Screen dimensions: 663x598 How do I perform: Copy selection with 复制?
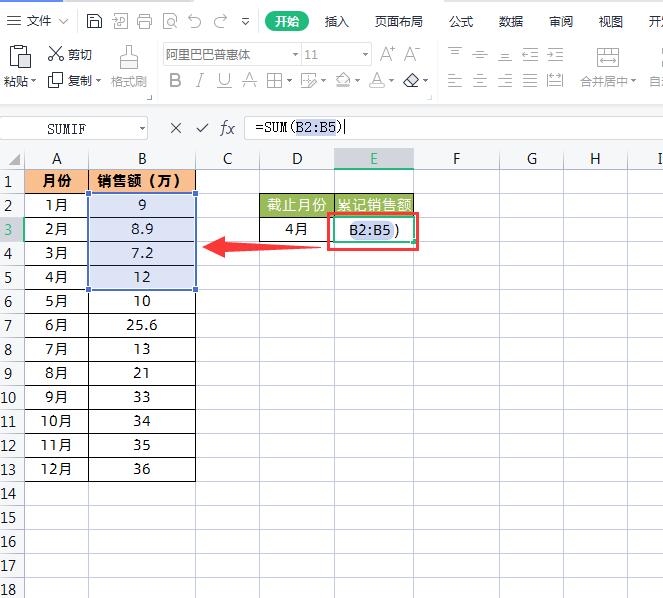pyautogui.click(x=69, y=80)
